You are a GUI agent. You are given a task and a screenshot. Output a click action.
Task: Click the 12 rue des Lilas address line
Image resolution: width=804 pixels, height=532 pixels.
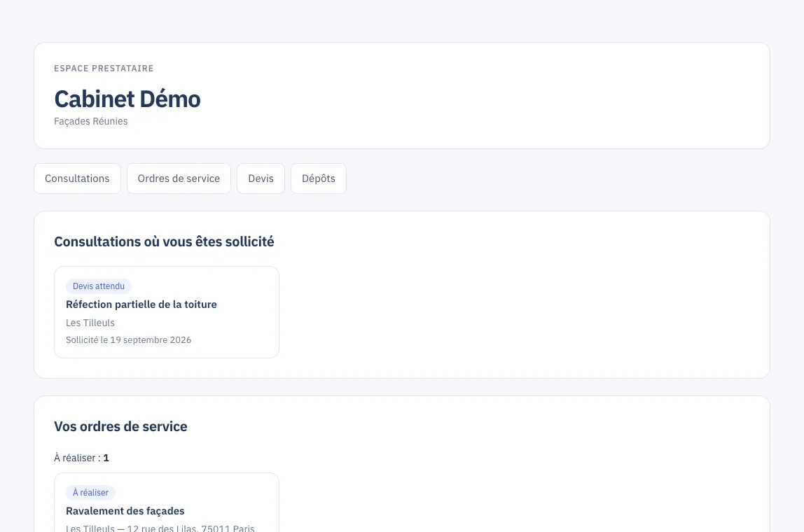pos(160,528)
